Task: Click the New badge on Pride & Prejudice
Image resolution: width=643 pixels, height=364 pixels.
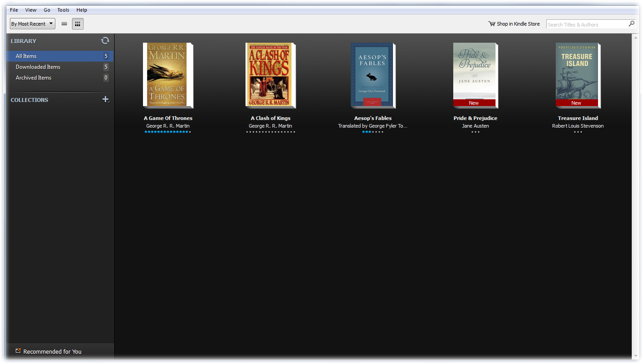Action: pyautogui.click(x=474, y=103)
